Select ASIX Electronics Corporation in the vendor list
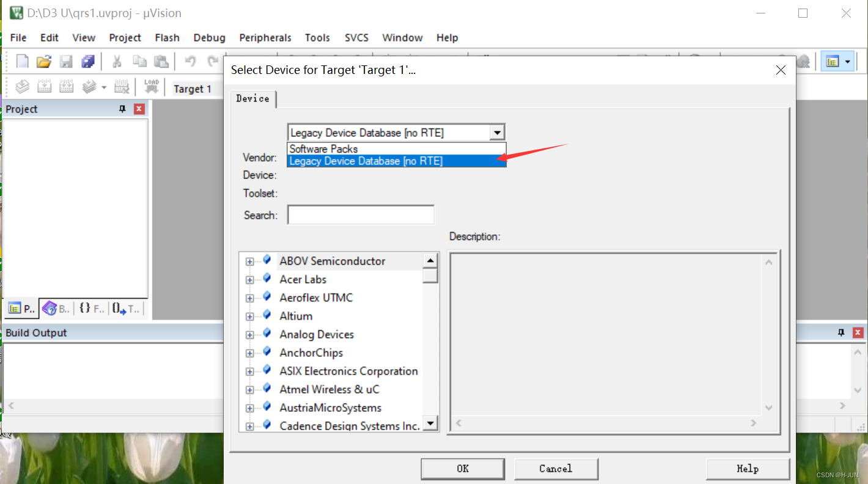The width and height of the screenshot is (868, 484). [348, 371]
